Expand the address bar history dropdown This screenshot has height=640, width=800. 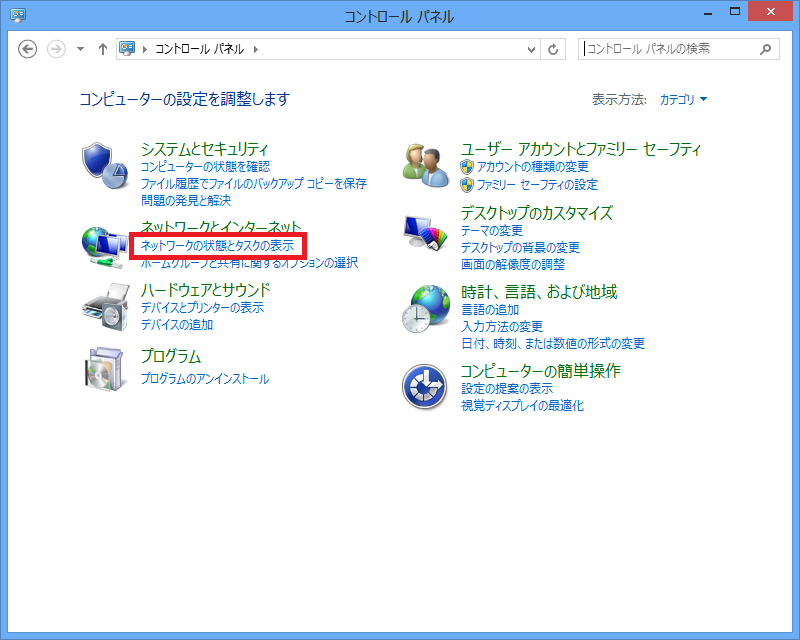coord(531,49)
